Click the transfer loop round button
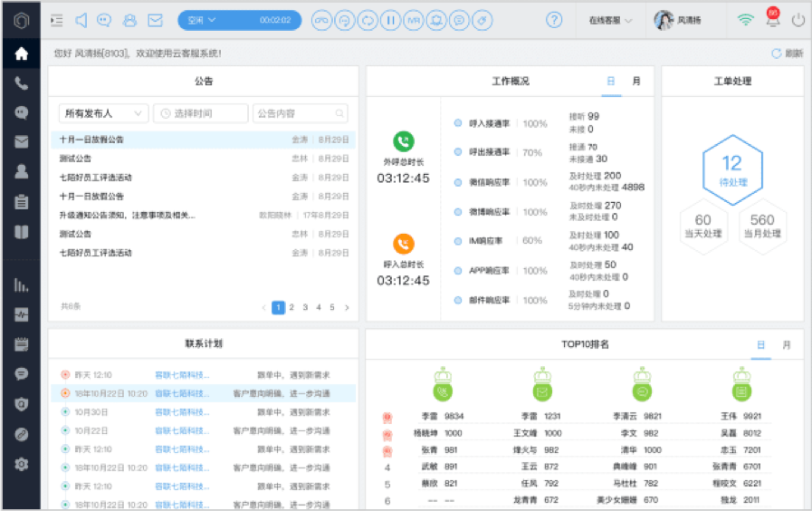 point(368,20)
